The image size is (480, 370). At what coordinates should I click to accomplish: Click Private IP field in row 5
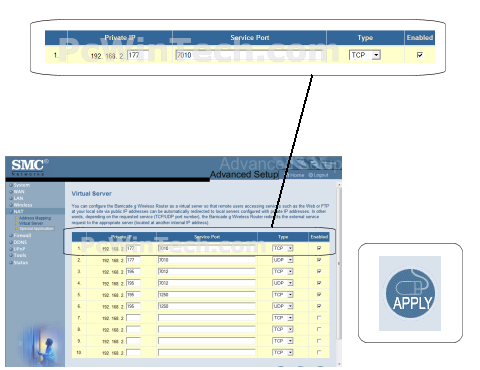pos(133,295)
